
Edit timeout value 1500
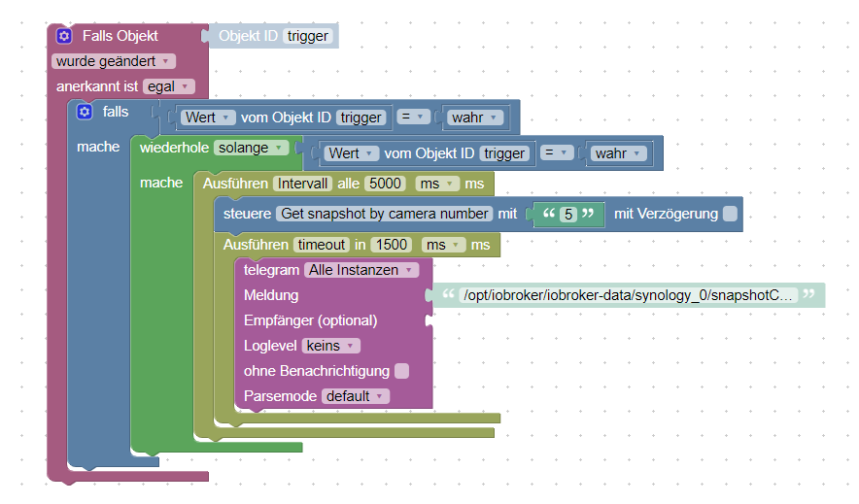[x=392, y=245]
